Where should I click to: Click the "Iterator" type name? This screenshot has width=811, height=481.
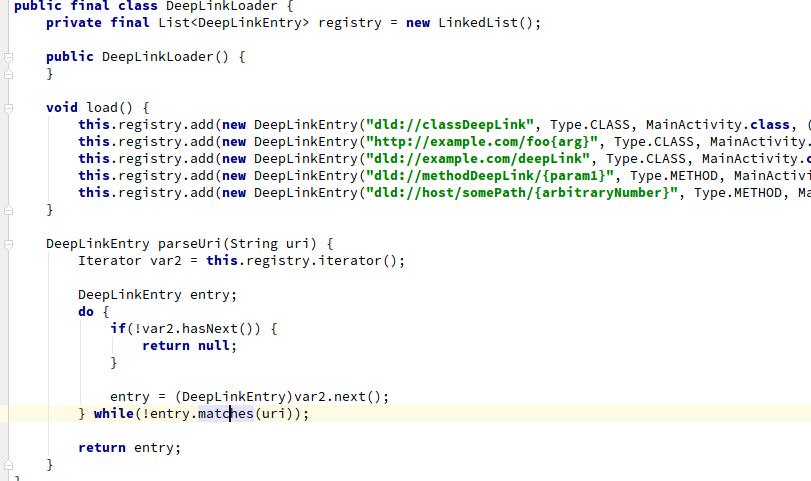pos(110,261)
